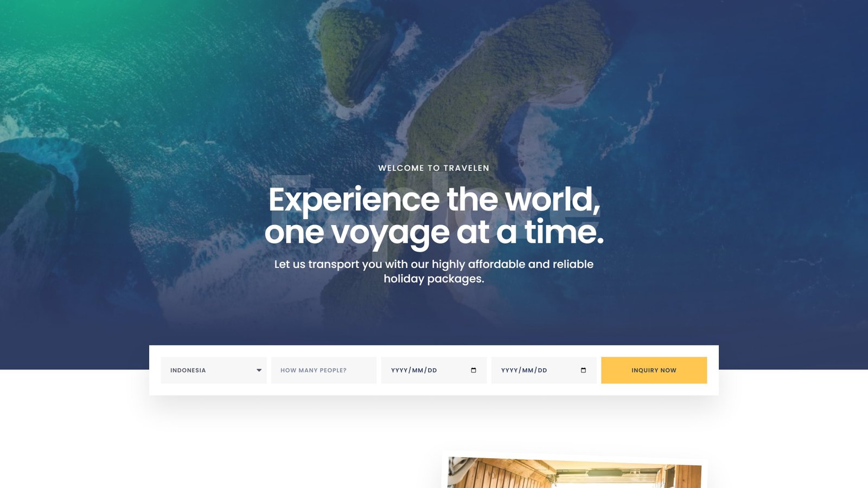Click the 'Experience the world,' headline line
868x488 pixels.
[434, 200]
